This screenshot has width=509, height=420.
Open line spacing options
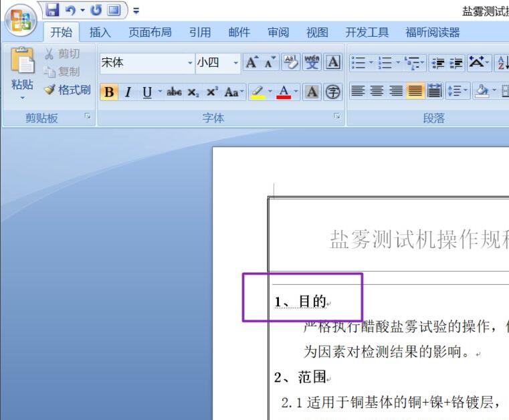pos(457,91)
